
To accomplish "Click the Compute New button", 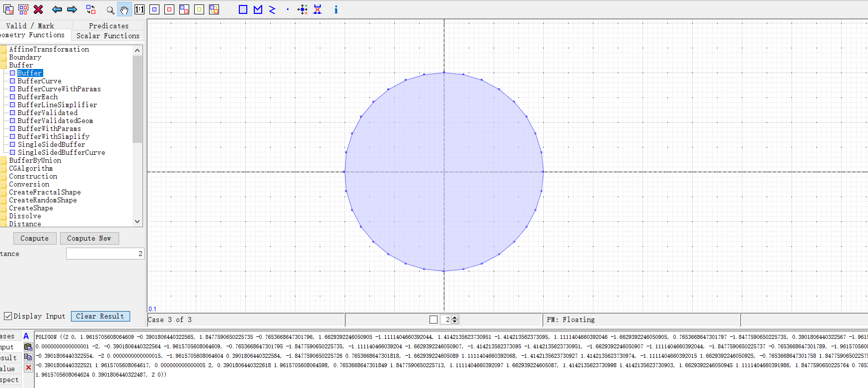I will [x=89, y=238].
